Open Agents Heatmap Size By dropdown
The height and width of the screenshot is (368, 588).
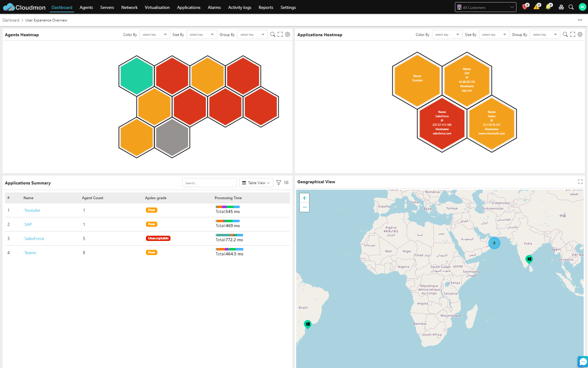pyautogui.click(x=202, y=35)
